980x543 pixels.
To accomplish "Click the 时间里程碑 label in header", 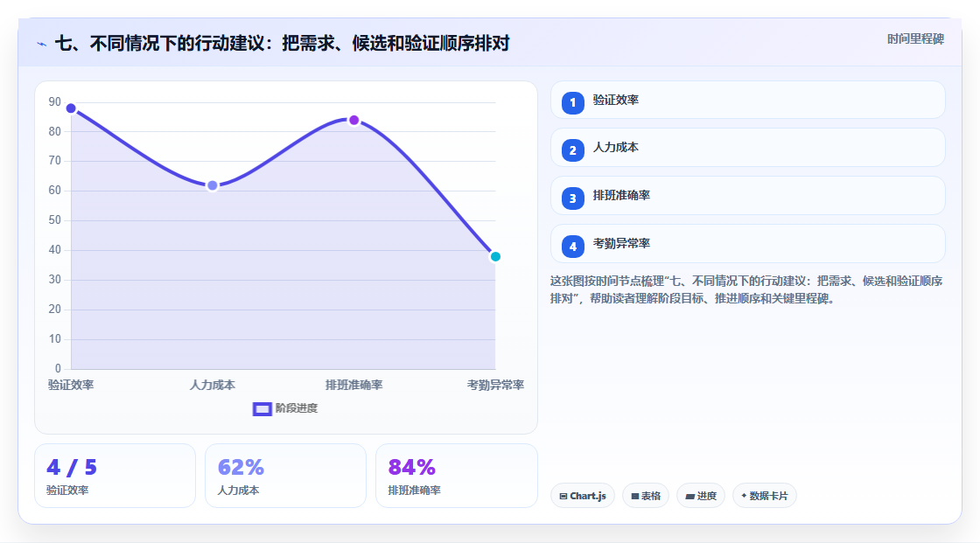I will (915, 38).
